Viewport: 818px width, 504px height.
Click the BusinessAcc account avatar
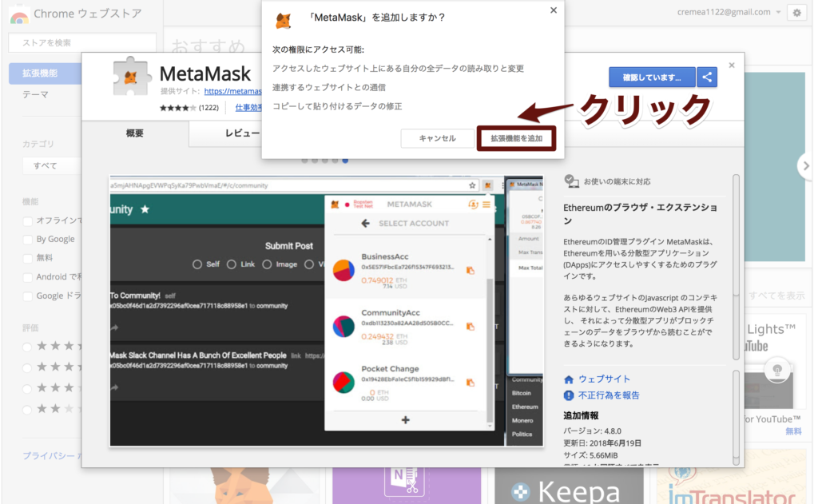click(x=343, y=270)
